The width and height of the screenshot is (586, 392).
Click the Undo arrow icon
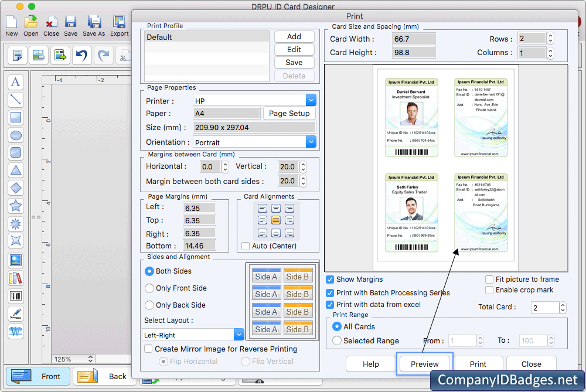point(81,55)
